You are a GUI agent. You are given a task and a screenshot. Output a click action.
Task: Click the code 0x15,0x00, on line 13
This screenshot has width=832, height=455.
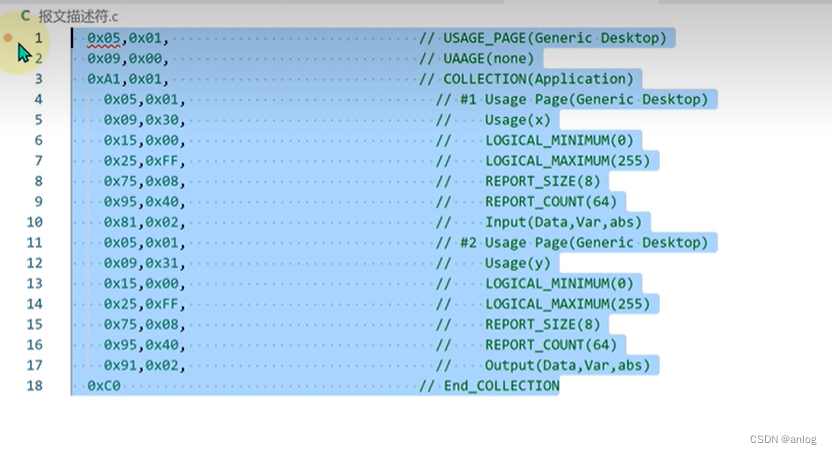[144, 284]
